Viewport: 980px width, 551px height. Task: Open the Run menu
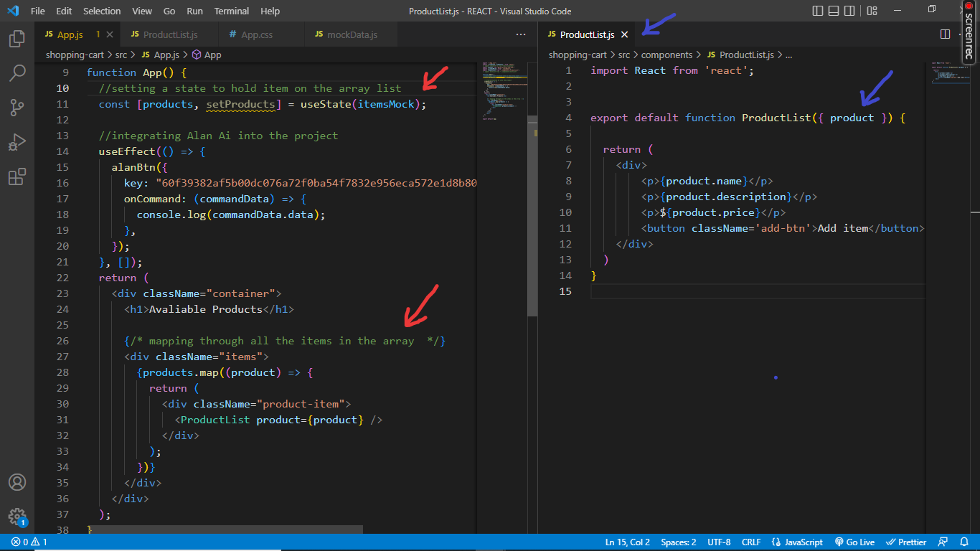pyautogui.click(x=194, y=11)
